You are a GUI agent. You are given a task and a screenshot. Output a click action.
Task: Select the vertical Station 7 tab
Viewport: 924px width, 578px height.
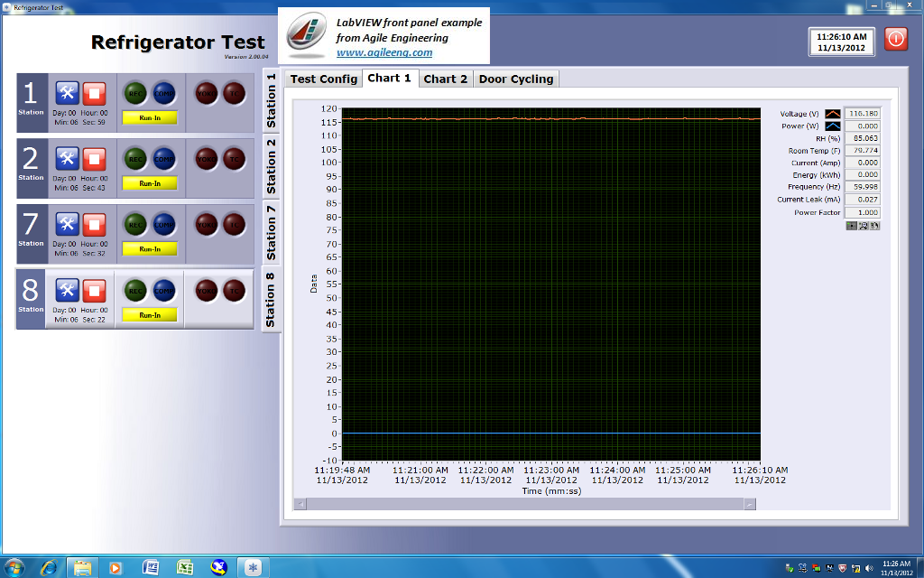[x=271, y=231]
